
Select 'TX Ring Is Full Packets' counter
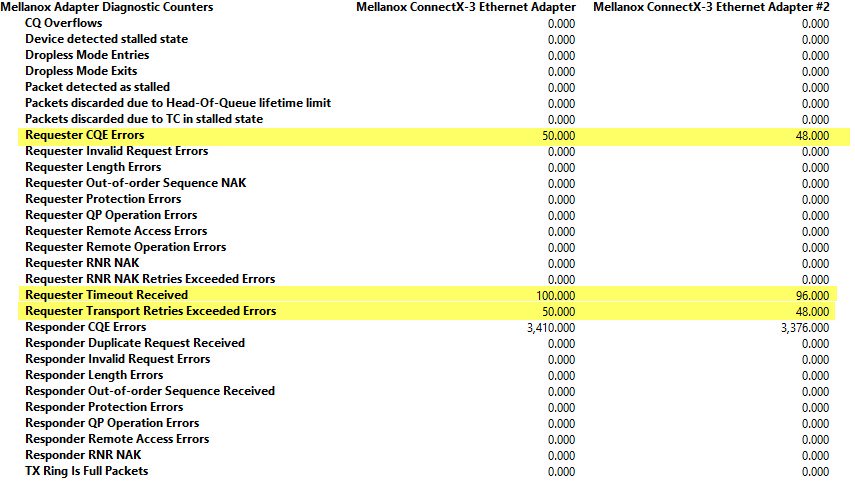87,471
